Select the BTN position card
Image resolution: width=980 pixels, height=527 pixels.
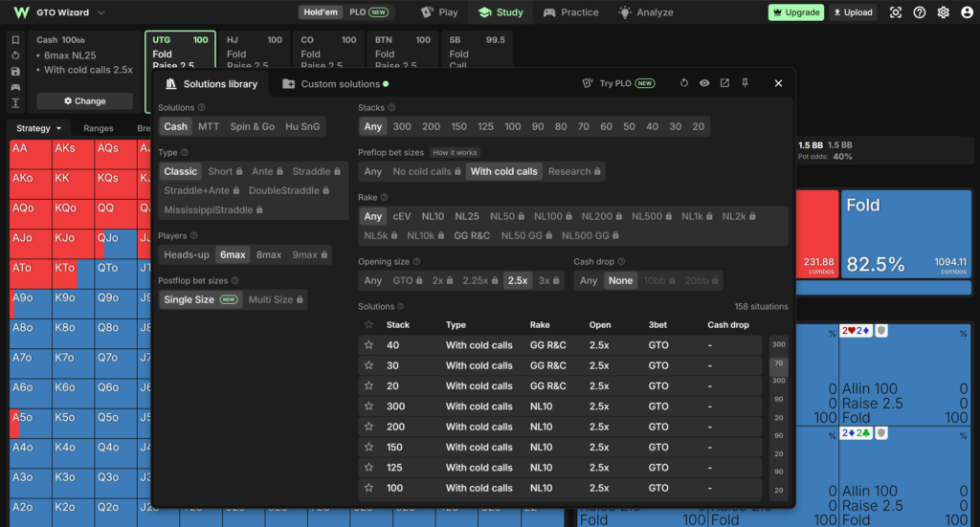tap(403, 52)
